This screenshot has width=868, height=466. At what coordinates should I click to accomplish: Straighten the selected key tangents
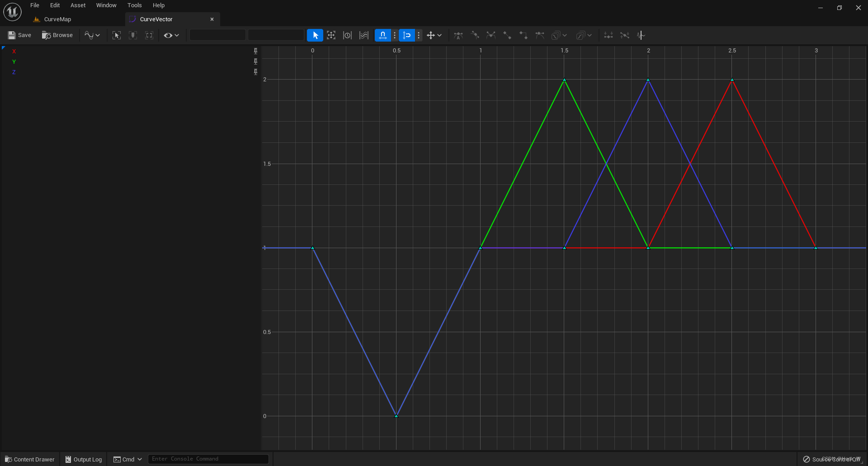[625, 35]
